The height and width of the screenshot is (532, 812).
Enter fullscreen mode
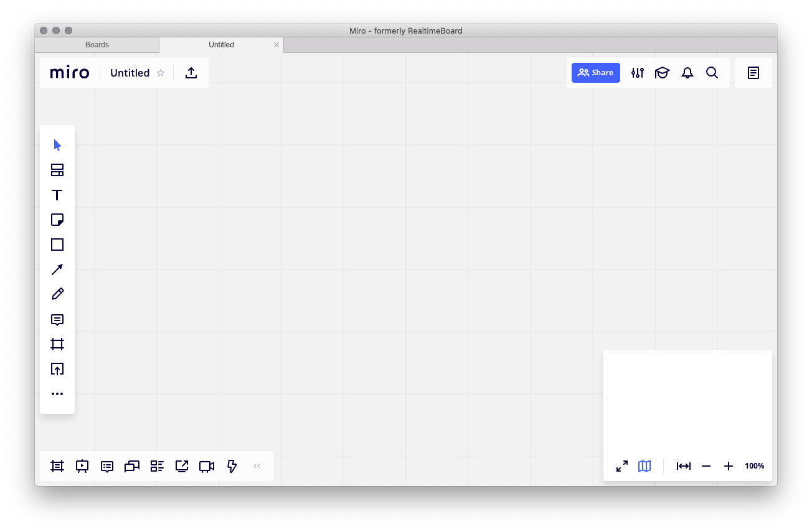(x=621, y=466)
